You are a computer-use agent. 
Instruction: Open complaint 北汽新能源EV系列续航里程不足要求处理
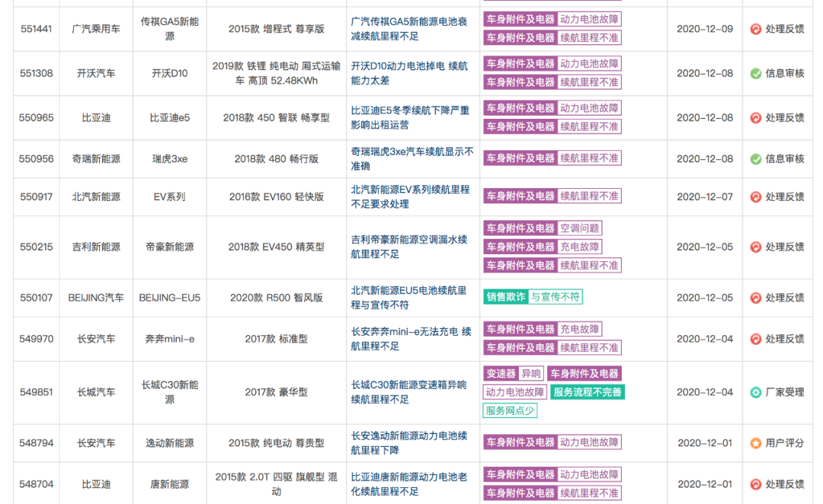pyautogui.click(x=411, y=196)
